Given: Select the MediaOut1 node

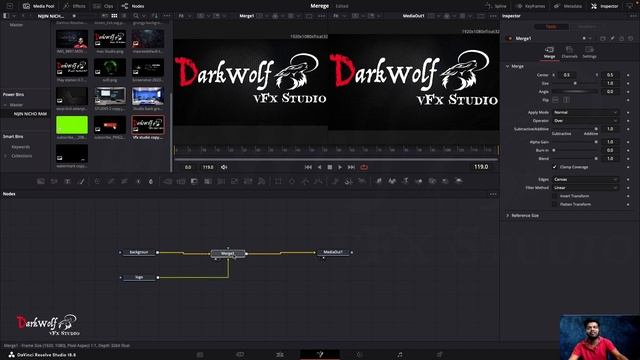Looking at the screenshot, I should click(x=333, y=252).
